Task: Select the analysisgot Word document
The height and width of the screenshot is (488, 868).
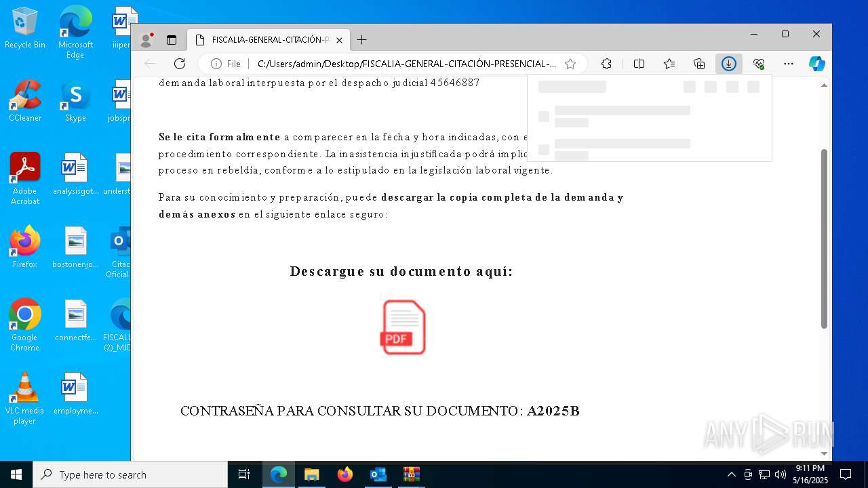Action: [x=75, y=174]
